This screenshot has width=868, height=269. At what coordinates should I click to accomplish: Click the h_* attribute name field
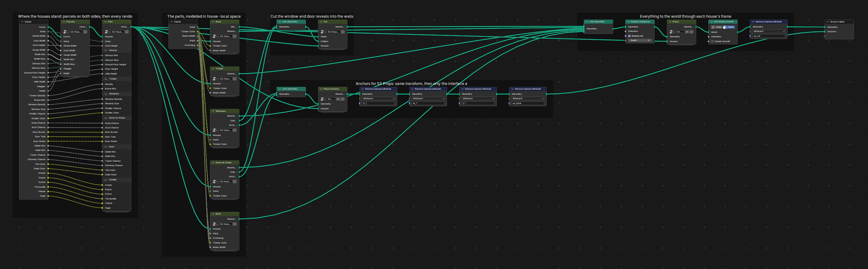click(x=378, y=103)
